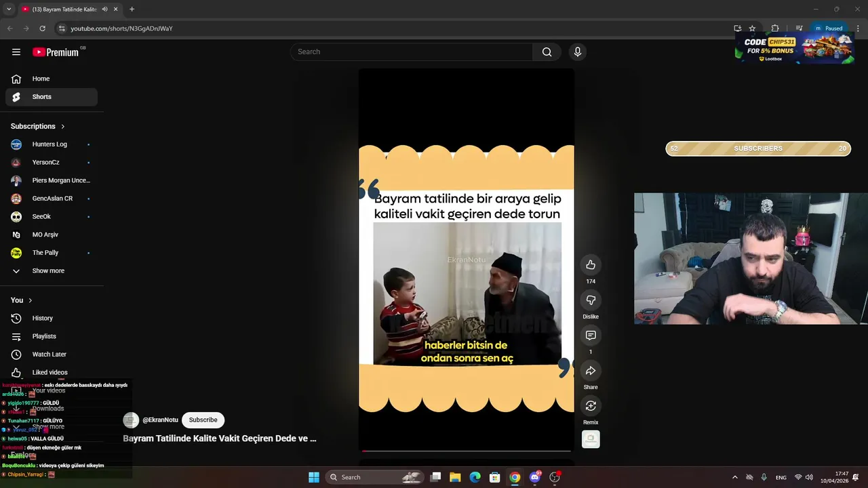Open the Windows Start menu
868x488 pixels.
pyautogui.click(x=314, y=477)
